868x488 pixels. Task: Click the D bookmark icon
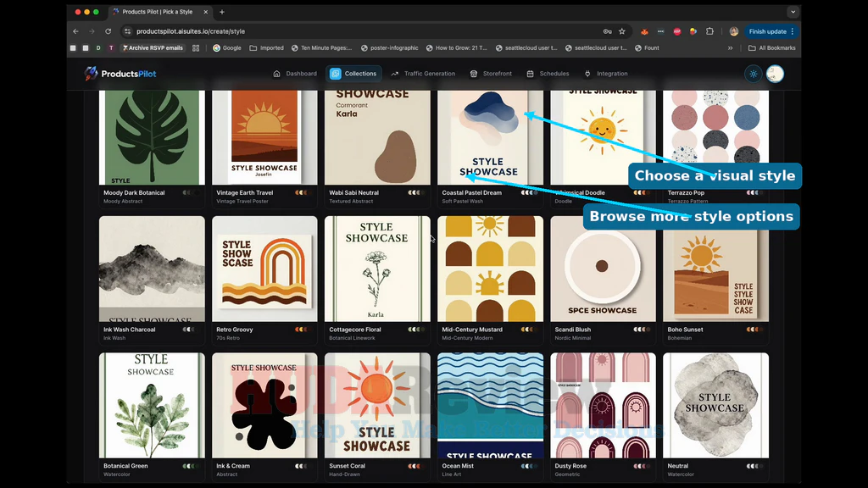98,48
